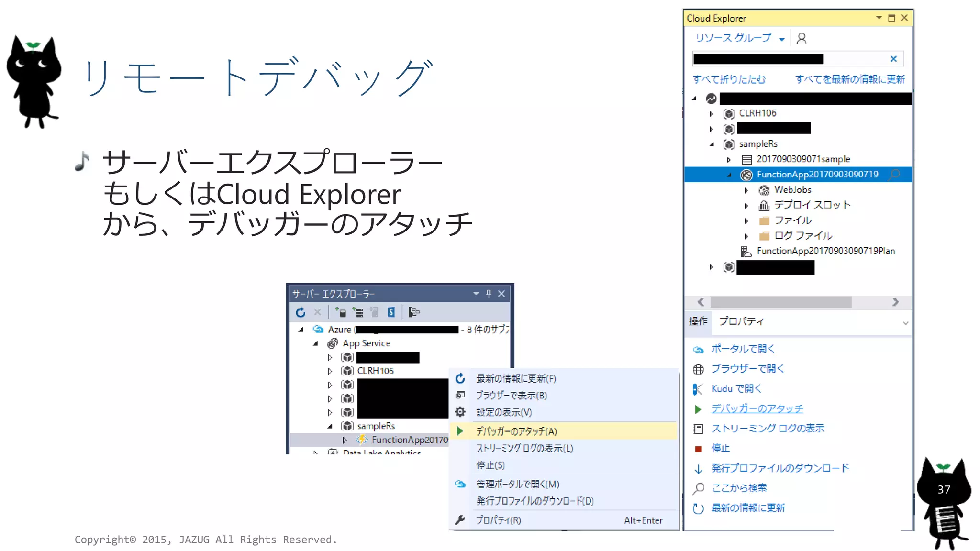Collapse the Azure root node in Server Explorer
The height and width of the screenshot is (551, 980).
point(301,330)
